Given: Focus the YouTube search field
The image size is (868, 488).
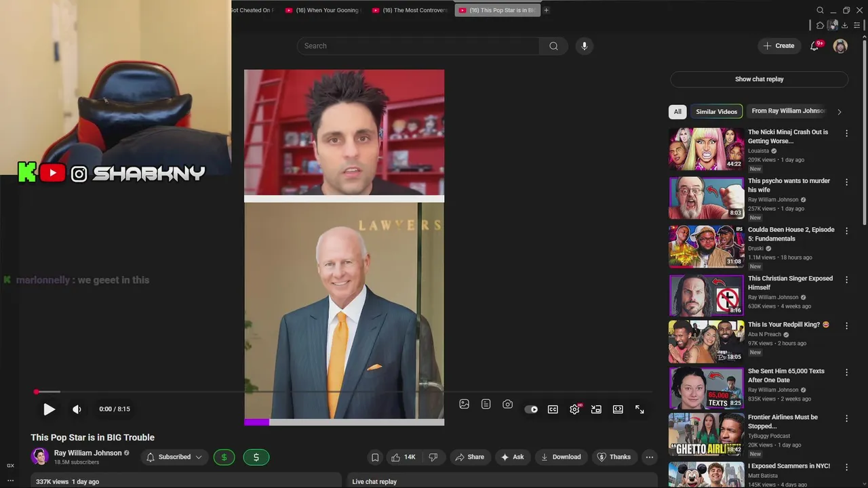Looking at the screenshot, I should coord(418,46).
